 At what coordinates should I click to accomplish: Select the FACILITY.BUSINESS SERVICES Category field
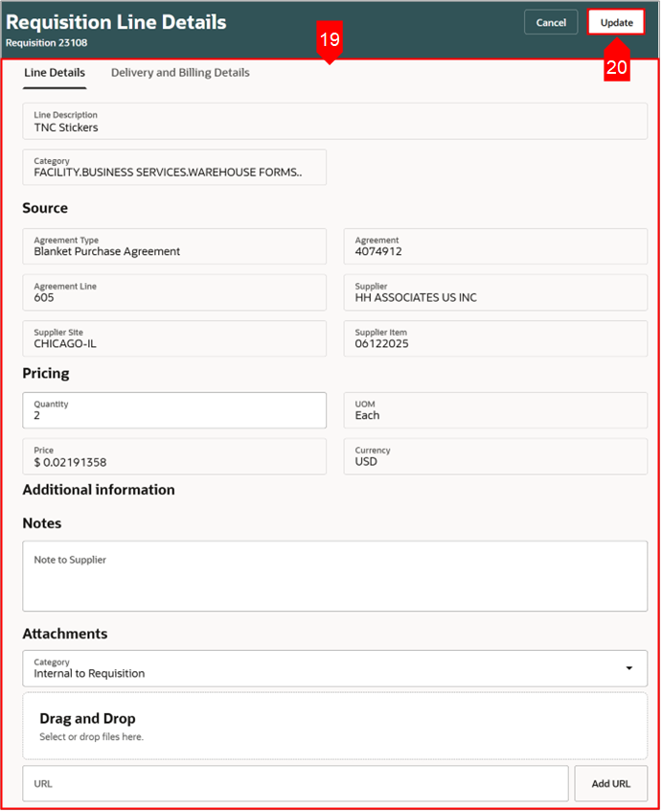(174, 168)
